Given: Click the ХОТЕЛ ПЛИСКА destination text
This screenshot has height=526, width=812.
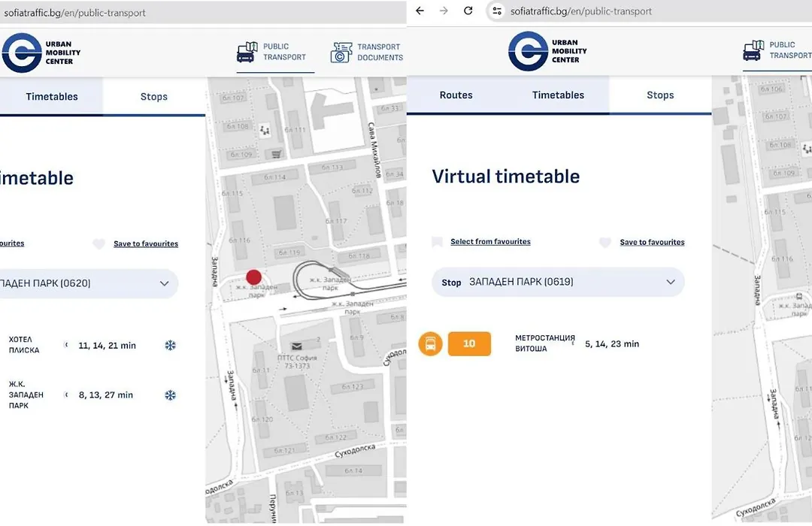Looking at the screenshot, I should (24, 345).
